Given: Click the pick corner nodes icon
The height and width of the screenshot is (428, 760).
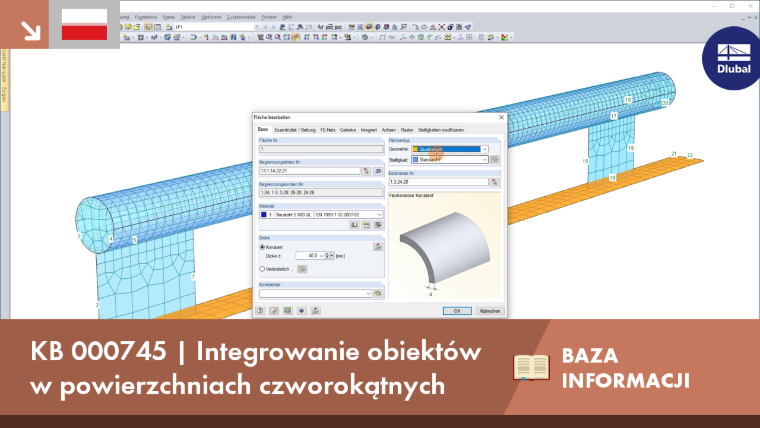Looking at the screenshot, I should click(x=494, y=182).
